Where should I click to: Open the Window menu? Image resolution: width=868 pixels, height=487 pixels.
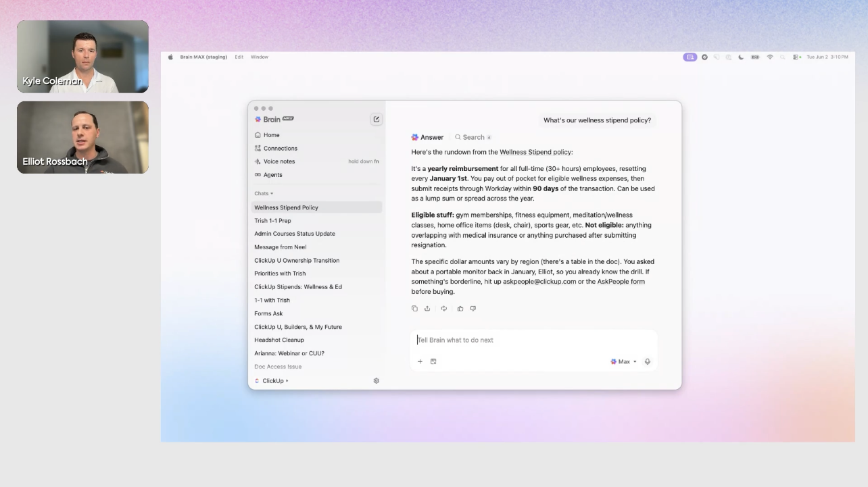[260, 57]
